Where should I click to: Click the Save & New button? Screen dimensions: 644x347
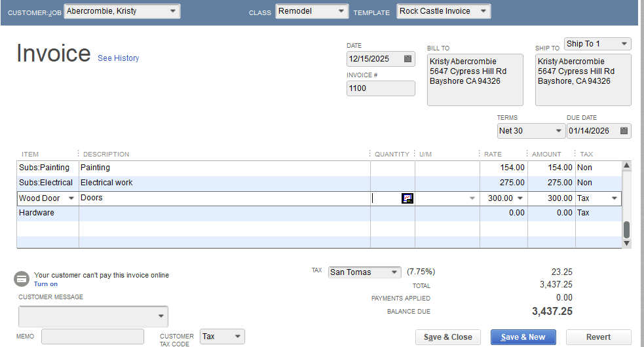pos(523,337)
